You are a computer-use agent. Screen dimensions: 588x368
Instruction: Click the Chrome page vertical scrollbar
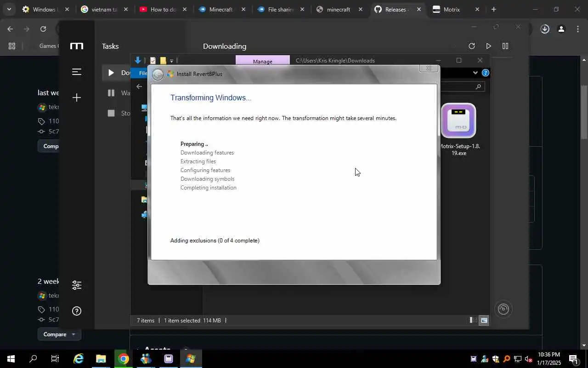point(584,112)
